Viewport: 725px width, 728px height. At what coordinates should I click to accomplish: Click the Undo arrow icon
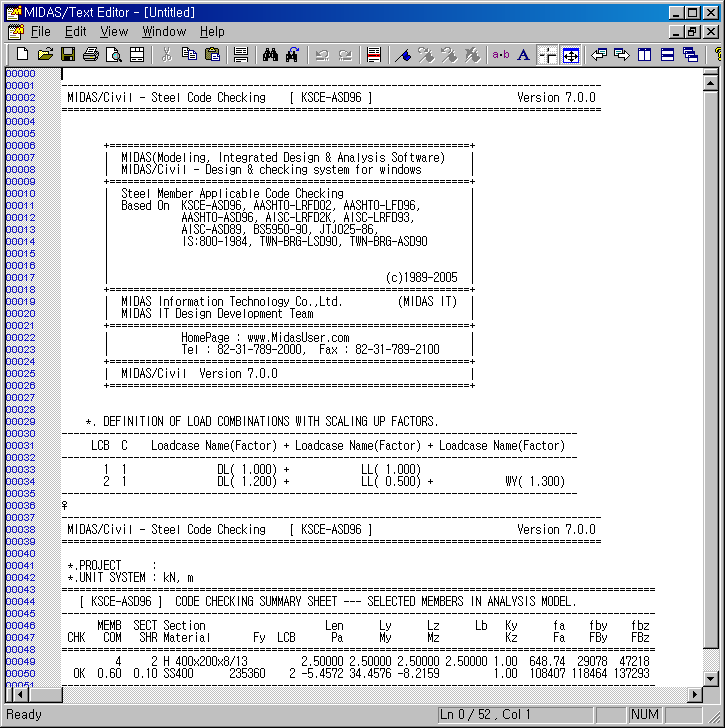322,55
